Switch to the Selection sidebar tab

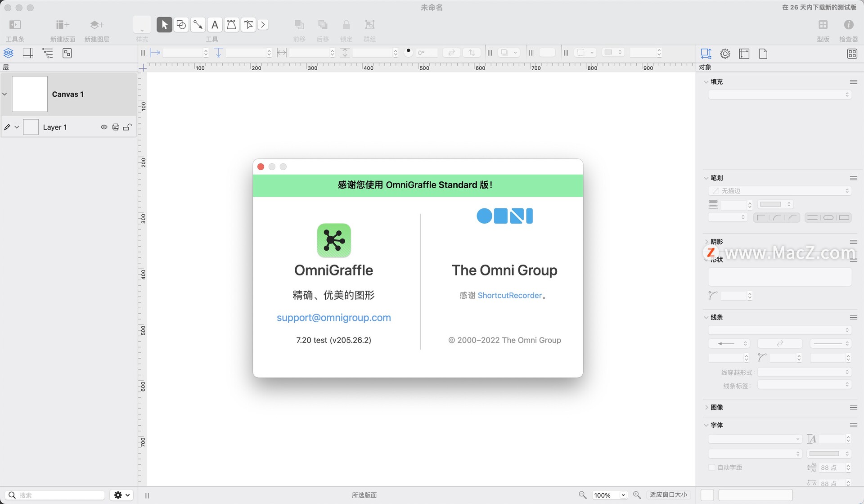tap(67, 53)
